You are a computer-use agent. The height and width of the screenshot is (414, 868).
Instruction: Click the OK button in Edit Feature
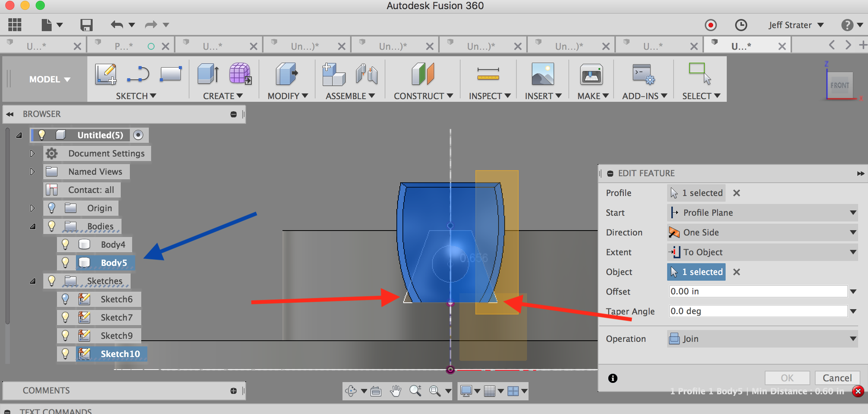pos(787,378)
